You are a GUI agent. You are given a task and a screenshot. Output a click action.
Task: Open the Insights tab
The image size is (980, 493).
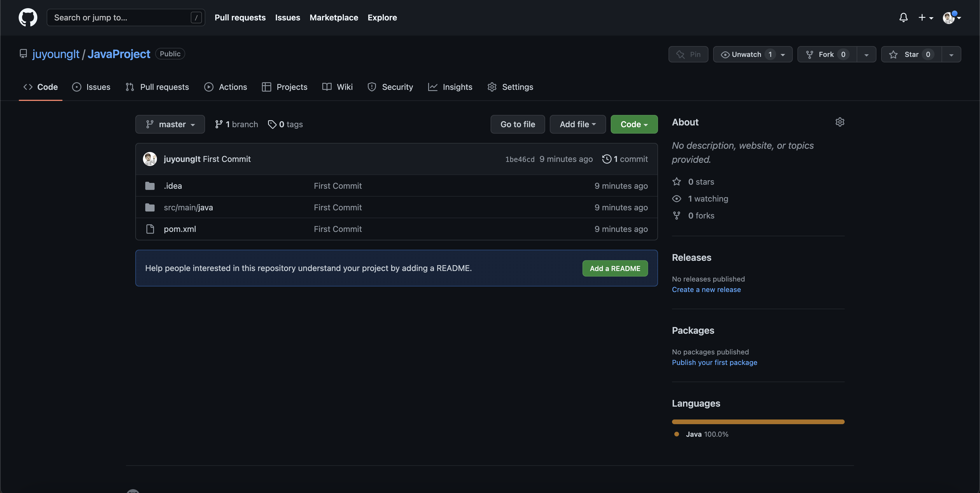450,87
